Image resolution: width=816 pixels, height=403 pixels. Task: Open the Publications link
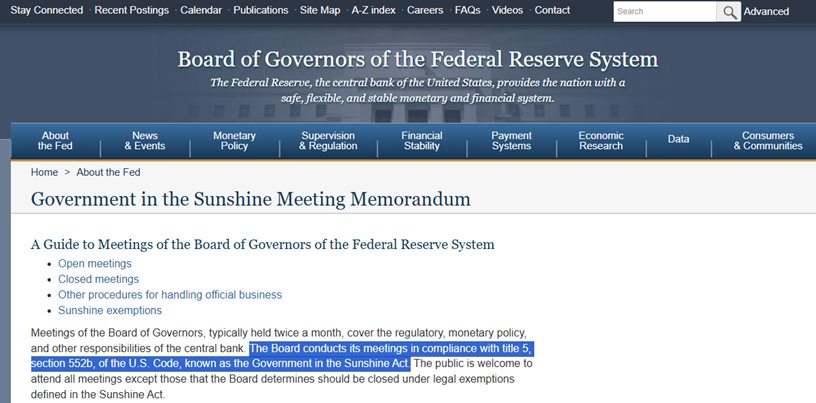(x=261, y=10)
